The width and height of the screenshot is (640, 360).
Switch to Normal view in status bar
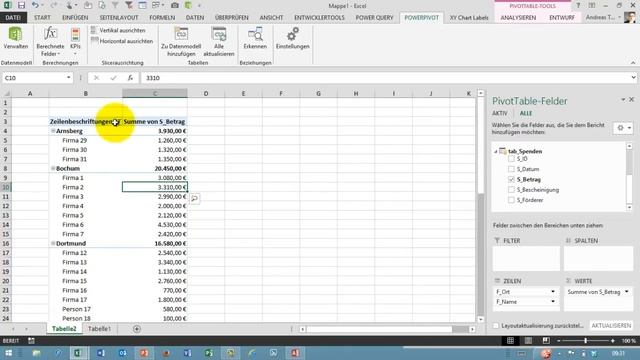pyautogui.click(x=510, y=341)
